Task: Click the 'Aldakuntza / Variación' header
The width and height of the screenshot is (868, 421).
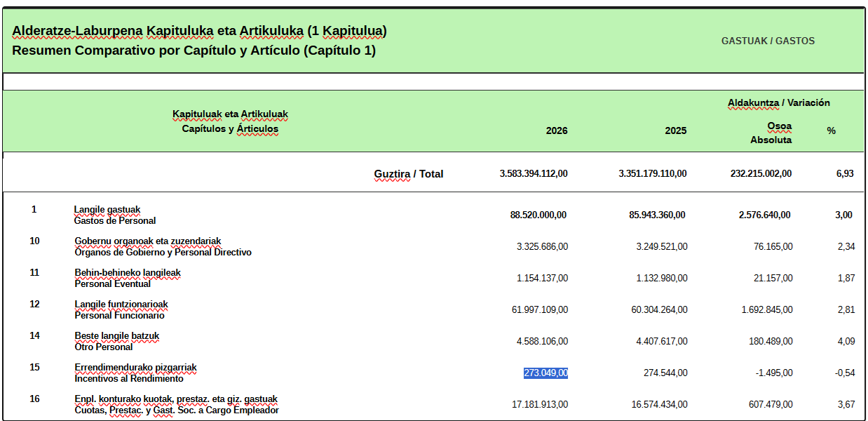Action: [778, 103]
